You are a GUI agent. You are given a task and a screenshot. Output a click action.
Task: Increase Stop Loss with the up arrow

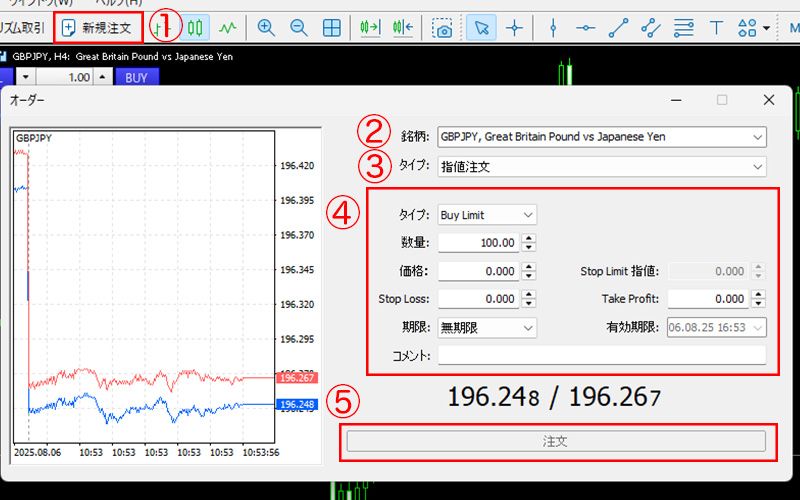529,294
